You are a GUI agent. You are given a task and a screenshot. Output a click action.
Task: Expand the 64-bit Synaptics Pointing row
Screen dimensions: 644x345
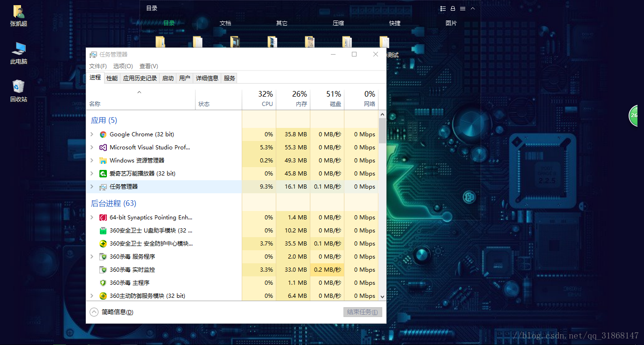(92, 218)
